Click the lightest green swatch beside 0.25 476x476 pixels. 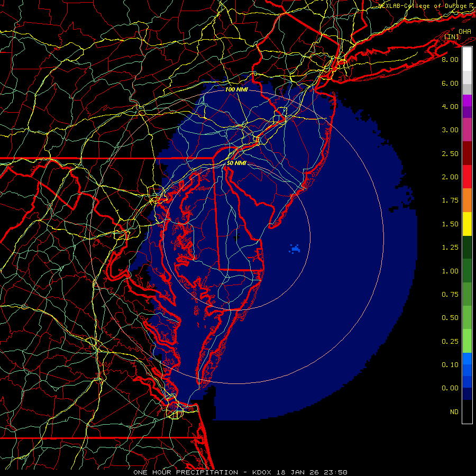point(467,341)
